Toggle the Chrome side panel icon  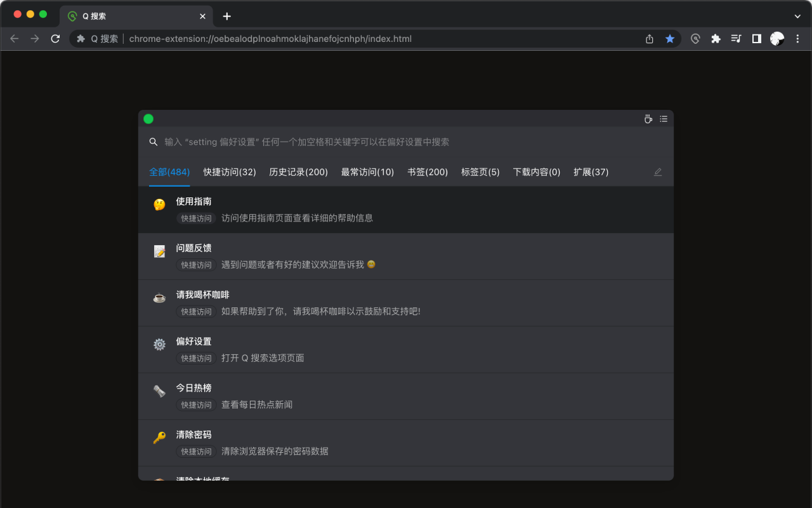[756, 39]
